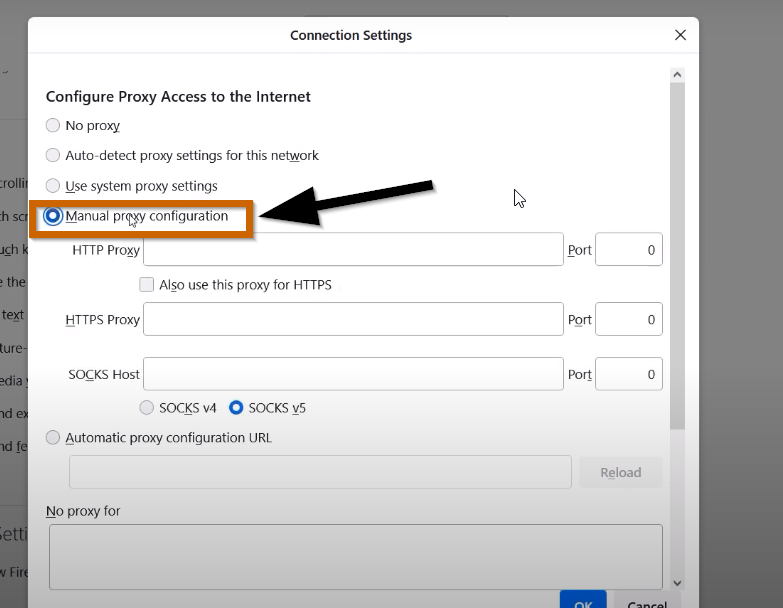Choose Auto-detect proxy settings for this network
Viewport: 783px width, 608px height.
[53, 155]
